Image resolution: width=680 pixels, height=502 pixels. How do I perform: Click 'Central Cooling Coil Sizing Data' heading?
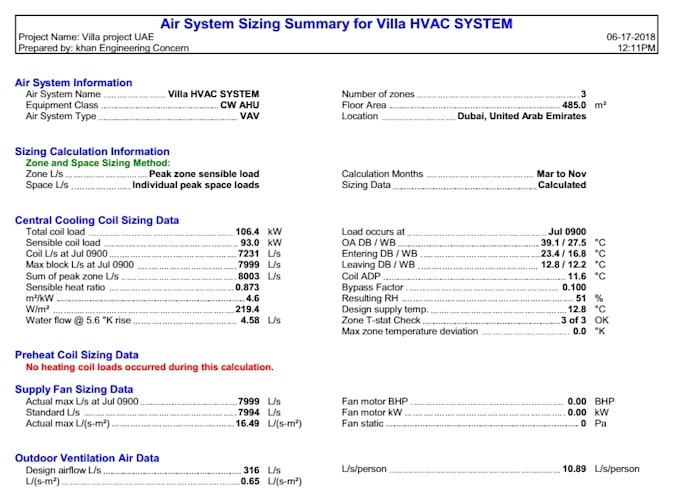[x=97, y=220]
